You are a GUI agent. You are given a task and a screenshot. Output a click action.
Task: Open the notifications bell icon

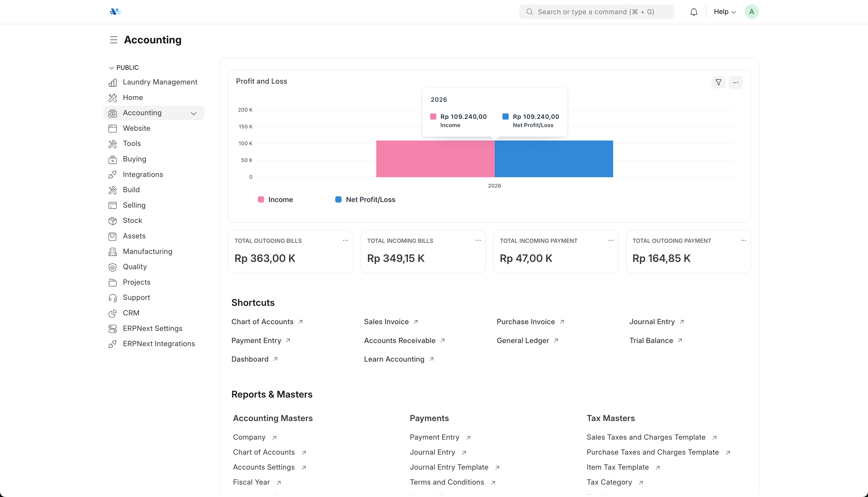[x=694, y=12]
